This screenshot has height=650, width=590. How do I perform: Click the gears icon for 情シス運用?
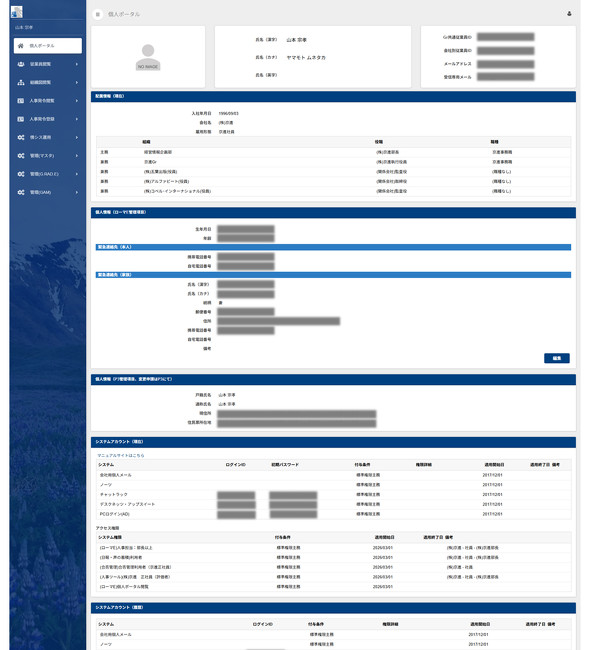coord(21,137)
